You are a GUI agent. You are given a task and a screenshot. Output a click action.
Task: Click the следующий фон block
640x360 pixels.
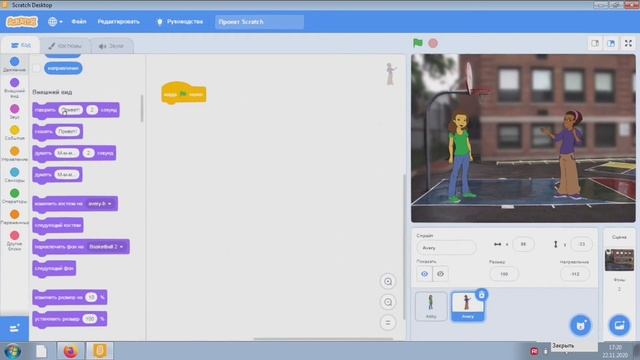[54, 269]
